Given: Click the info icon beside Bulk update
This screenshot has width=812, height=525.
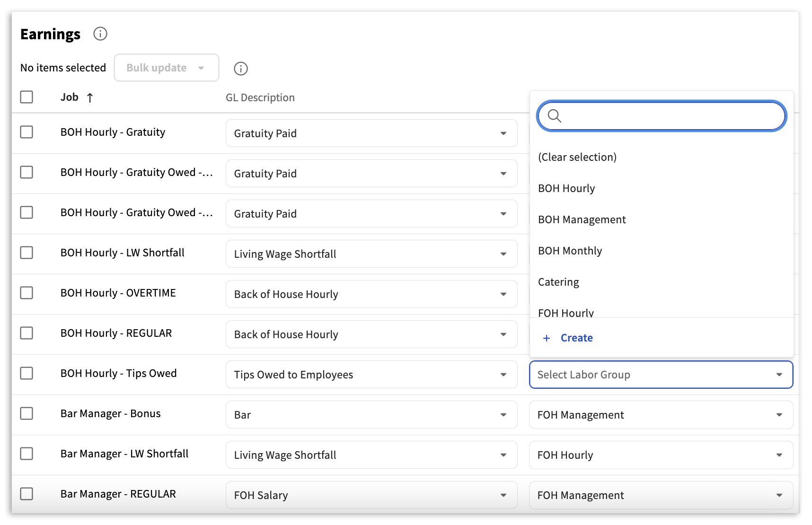Looking at the screenshot, I should [x=241, y=69].
